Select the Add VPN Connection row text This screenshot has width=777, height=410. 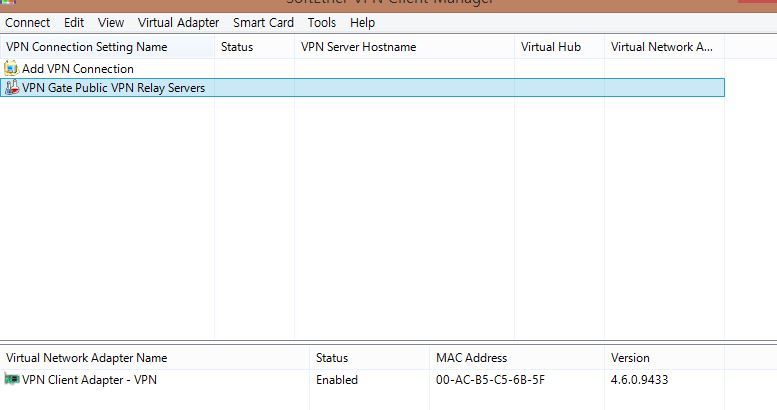click(x=78, y=69)
